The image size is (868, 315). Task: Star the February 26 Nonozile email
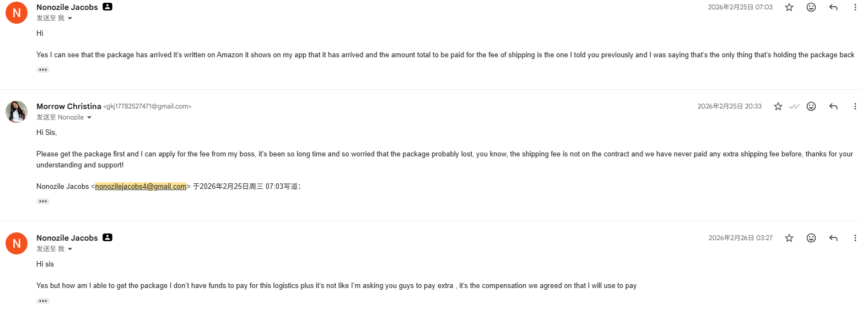point(789,238)
